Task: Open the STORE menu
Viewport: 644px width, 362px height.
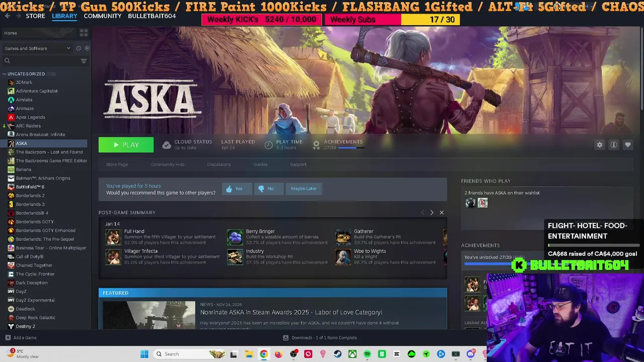Action: 35,16
